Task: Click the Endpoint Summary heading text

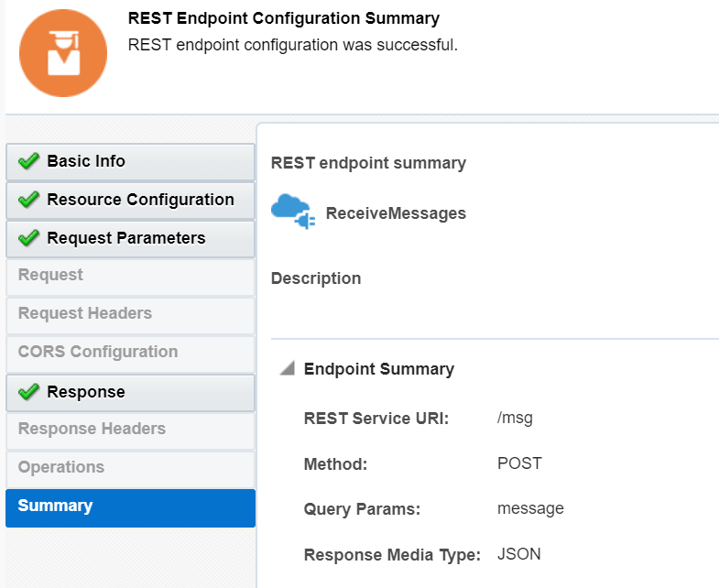Action: click(379, 369)
